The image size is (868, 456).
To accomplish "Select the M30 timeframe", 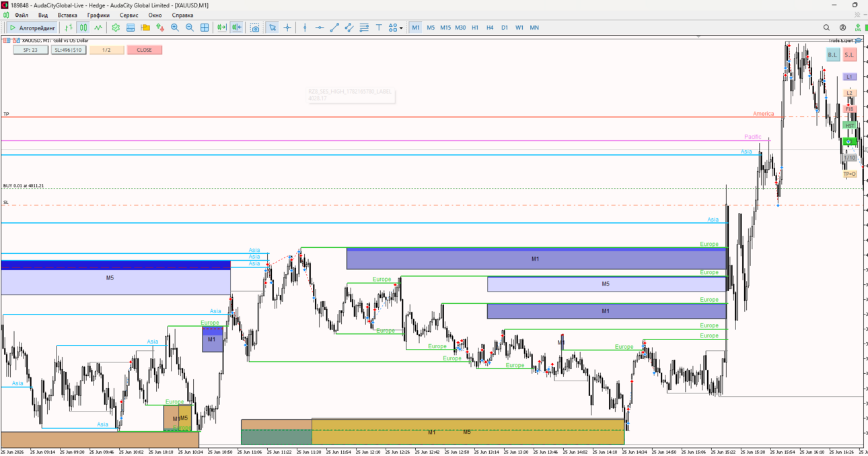I will (x=460, y=28).
